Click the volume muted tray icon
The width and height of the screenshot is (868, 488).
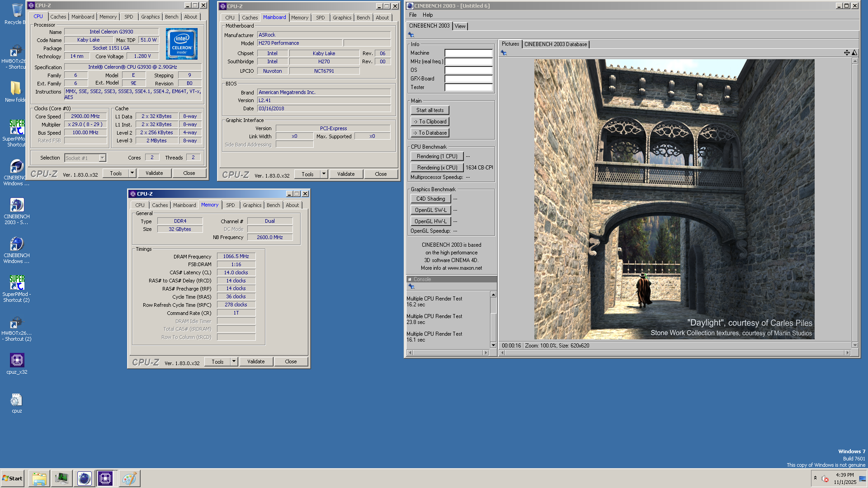click(825, 479)
